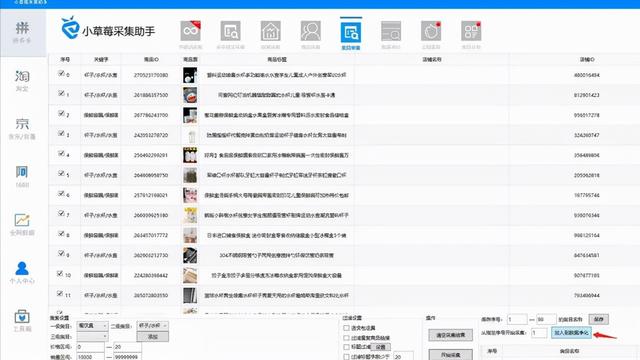Select the house-shaped shop toolbar icon
640x360 pixels.
click(271, 31)
